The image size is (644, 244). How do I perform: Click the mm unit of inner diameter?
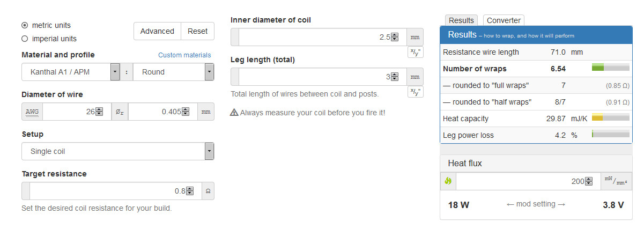click(x=415, y=38)
